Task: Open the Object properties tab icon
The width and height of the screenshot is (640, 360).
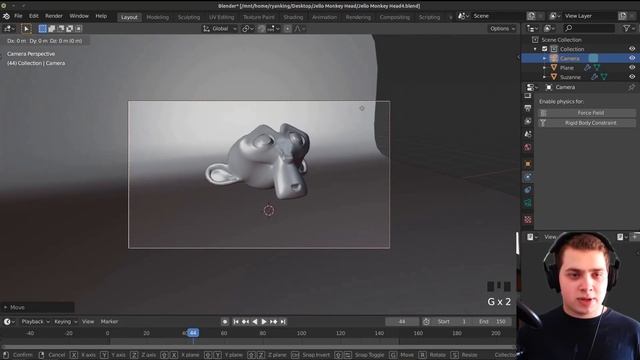Action: [x=528, y=164]
